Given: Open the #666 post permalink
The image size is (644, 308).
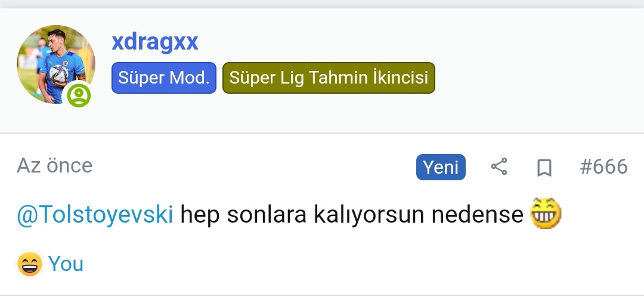Looking at the screenshot, I should (603, 167).
